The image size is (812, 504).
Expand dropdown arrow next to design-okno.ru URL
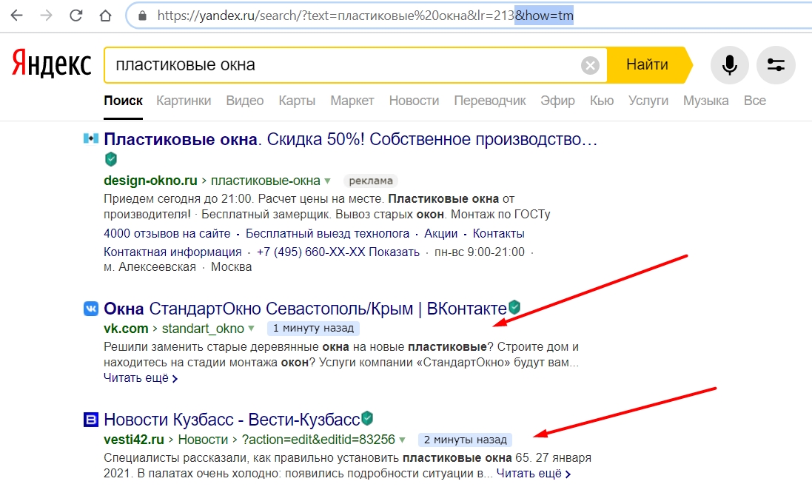(326, 181)
